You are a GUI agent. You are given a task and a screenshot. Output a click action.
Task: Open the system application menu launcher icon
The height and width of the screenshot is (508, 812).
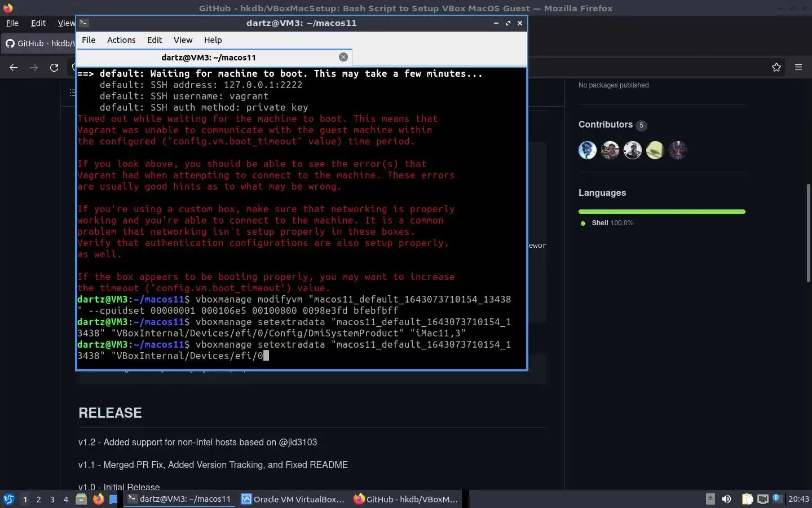[8, 499]
